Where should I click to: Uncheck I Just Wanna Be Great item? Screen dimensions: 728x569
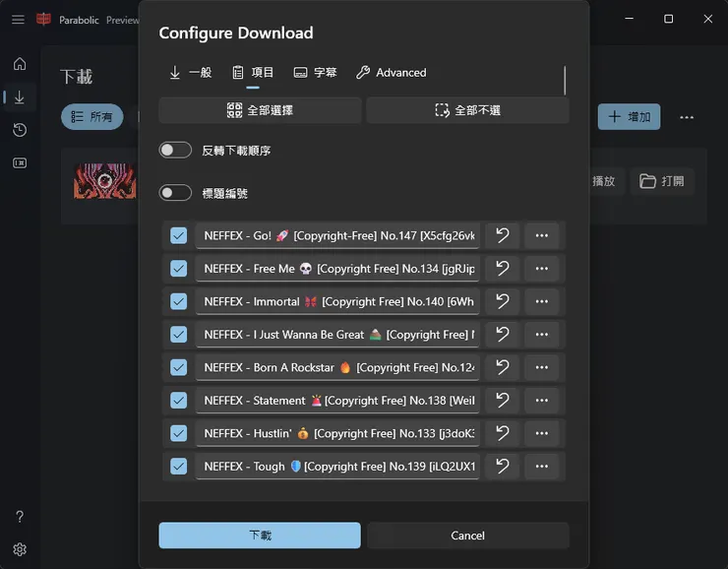point(178,335)
